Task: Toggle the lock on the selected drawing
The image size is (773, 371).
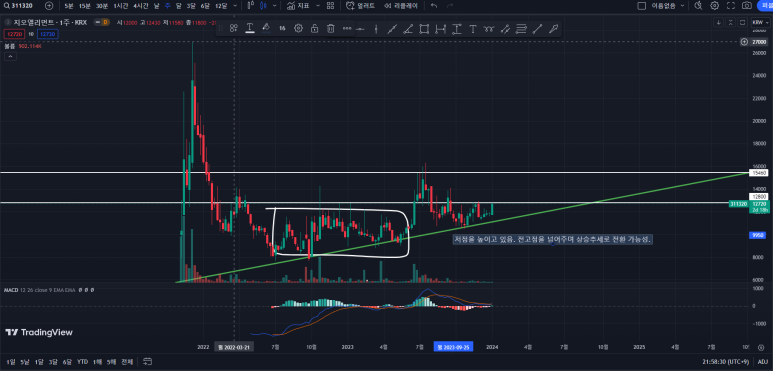Action: 315,29
